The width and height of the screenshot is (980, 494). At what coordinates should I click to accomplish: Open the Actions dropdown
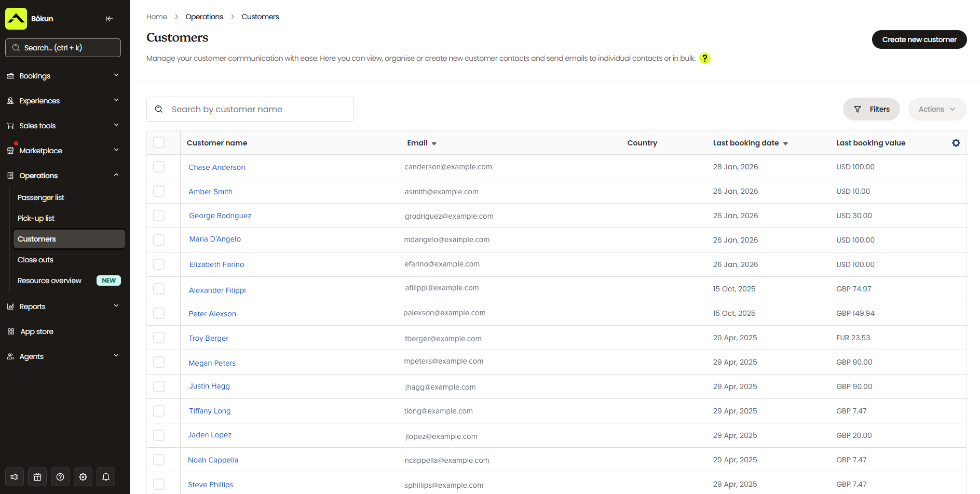coord(937,109)
